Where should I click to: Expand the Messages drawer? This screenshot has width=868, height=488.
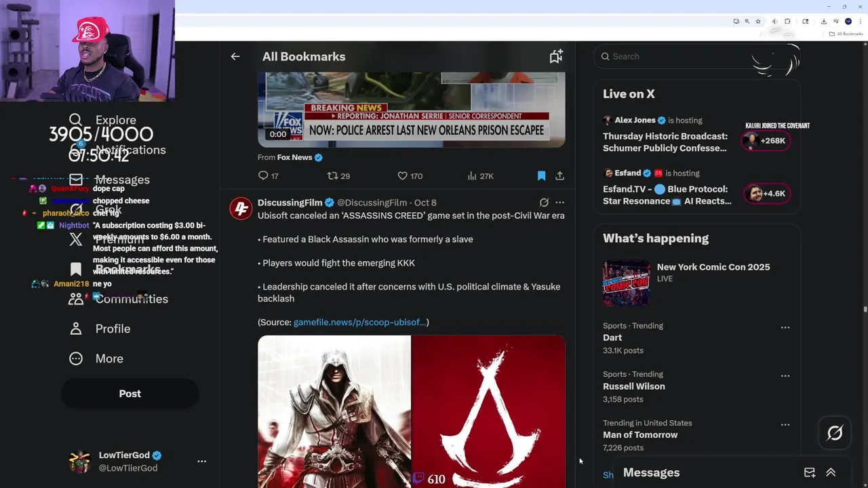pyautogui.click(x=831, y=472)
